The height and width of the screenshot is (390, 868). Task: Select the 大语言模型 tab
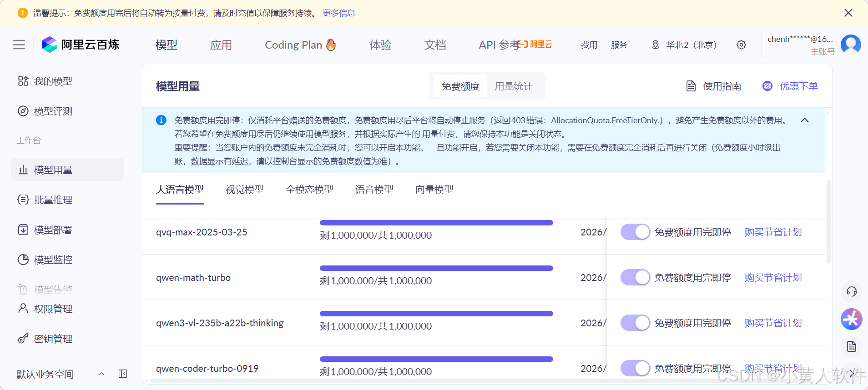click(180, 189)
